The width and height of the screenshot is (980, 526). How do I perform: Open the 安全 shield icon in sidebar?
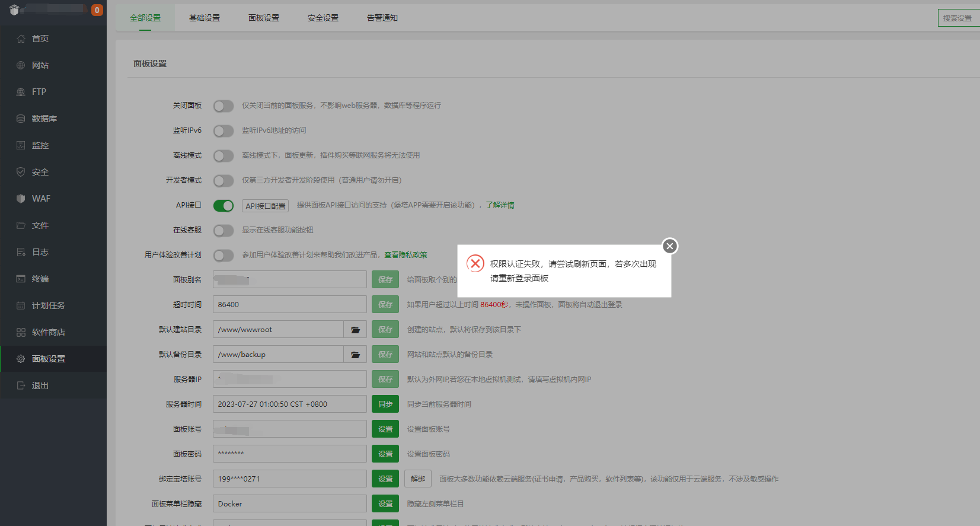click(21, 172)
